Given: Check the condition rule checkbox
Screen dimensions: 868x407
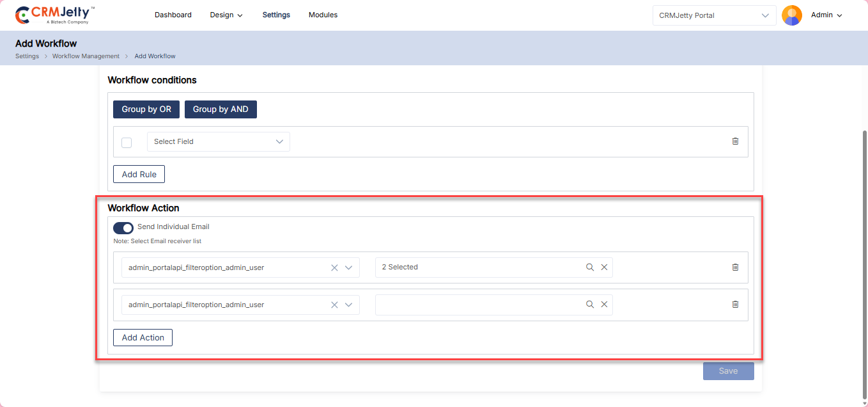Looking at the screenshot, I should pyautogui.click(x=127, y=142).
